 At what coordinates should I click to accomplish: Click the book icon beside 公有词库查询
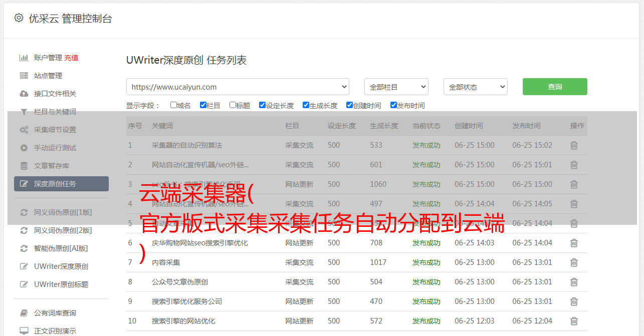pos(24,313)
